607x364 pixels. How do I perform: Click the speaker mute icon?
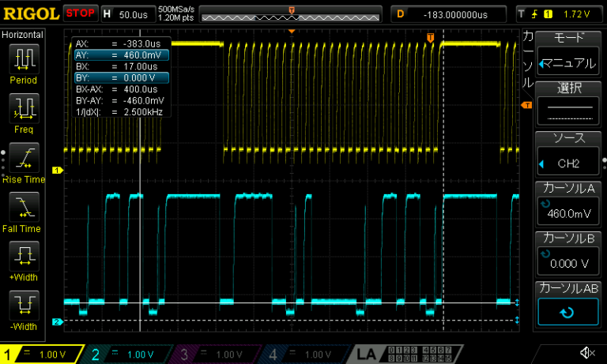[x=586, y=353]
